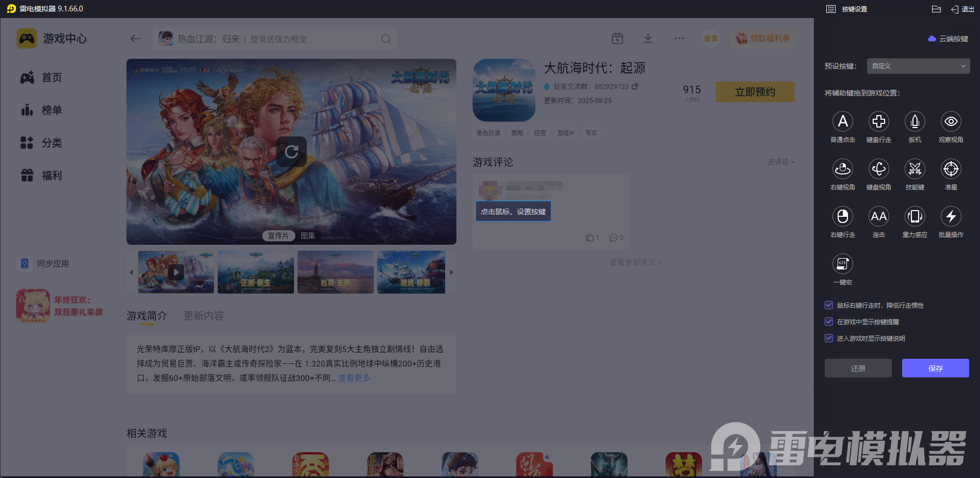Open the three-dots more menu
The image size is (980, 478).
pos(679,38)
